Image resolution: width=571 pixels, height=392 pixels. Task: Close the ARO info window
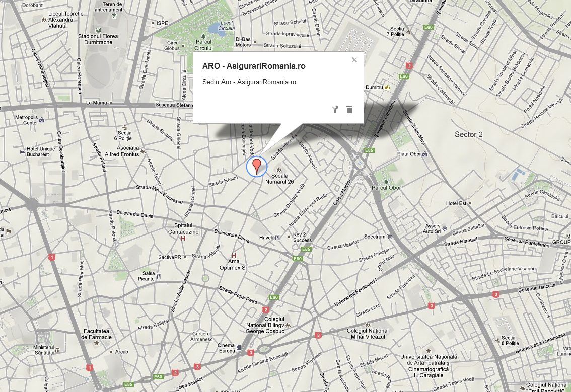[x=354, y=60]
